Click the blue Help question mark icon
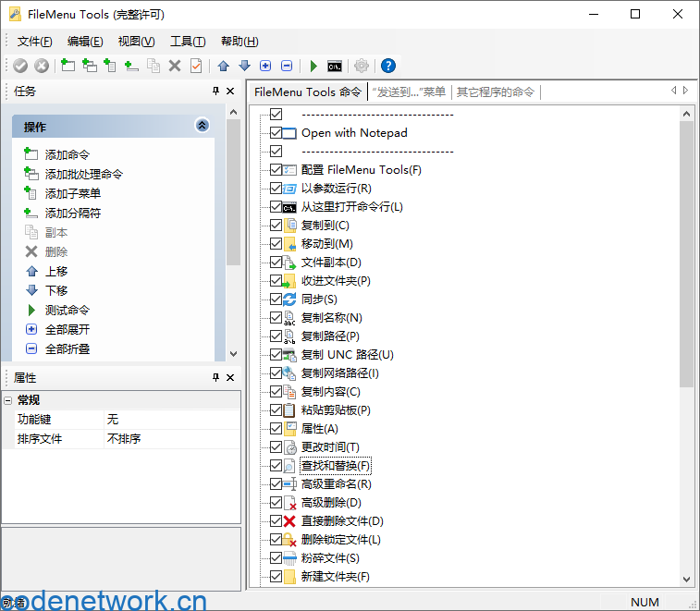 point(388,66)
